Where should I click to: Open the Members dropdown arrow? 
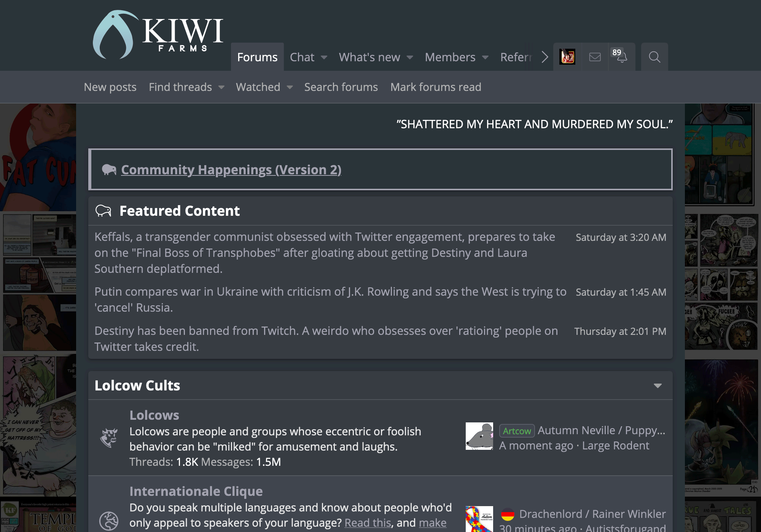click(485, 57)
